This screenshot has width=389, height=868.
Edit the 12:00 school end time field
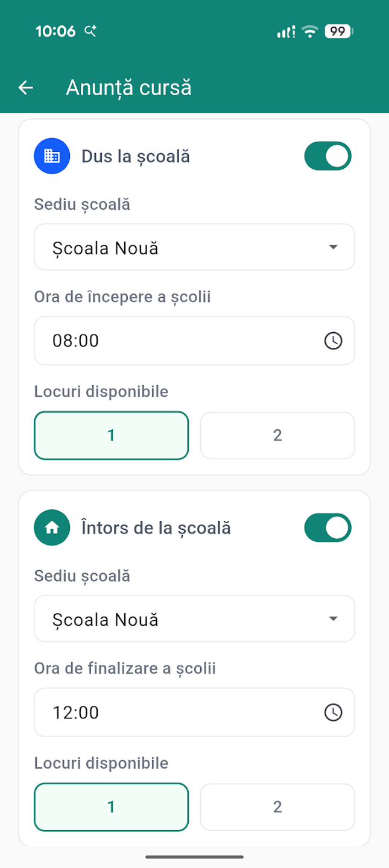(175, 713)
